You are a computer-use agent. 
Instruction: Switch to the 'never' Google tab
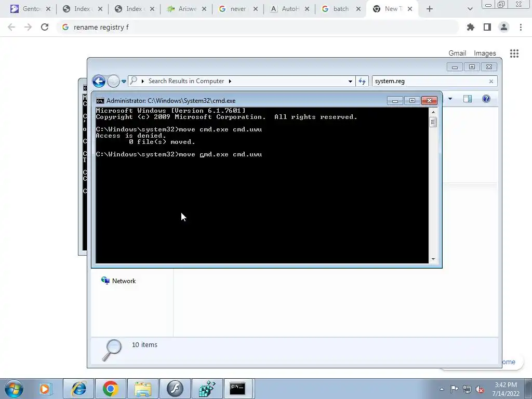pyautogui.click(x=238, y=9)
